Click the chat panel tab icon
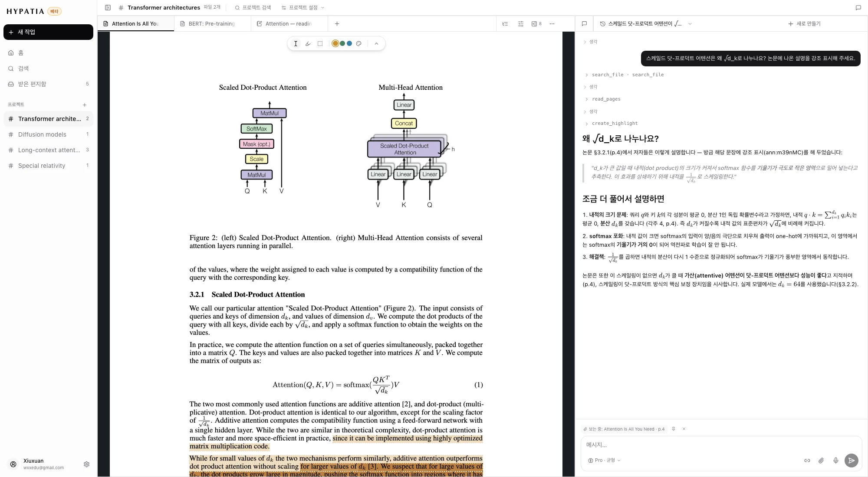 pyautogui.click(x=584, y=24)
